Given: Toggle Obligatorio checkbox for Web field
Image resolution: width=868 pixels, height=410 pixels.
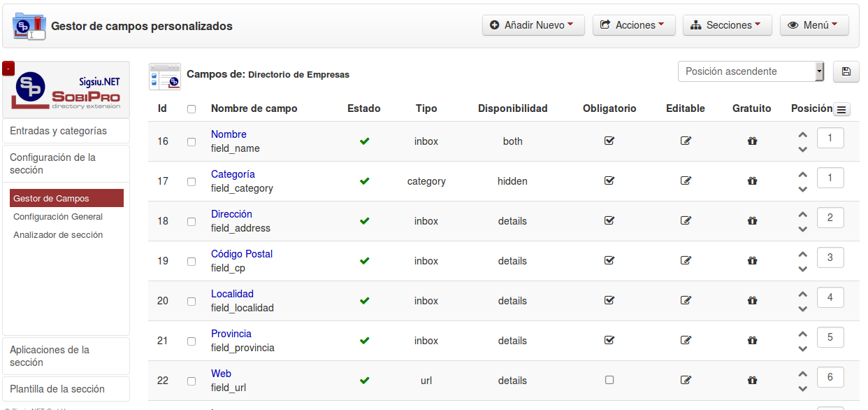Looking at the screenshot, I should tap(609, 380).
